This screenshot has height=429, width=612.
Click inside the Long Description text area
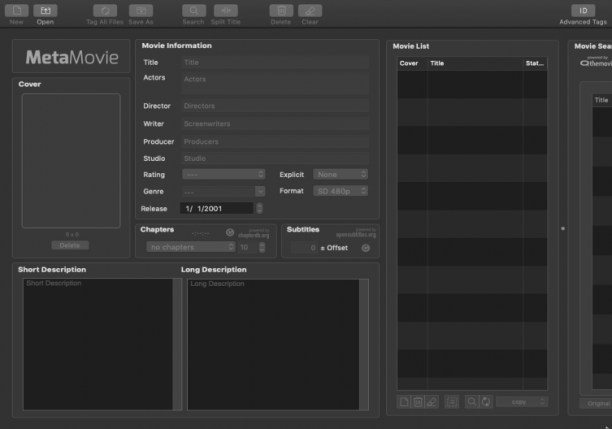pyautogui.click(x=273, y=345)
